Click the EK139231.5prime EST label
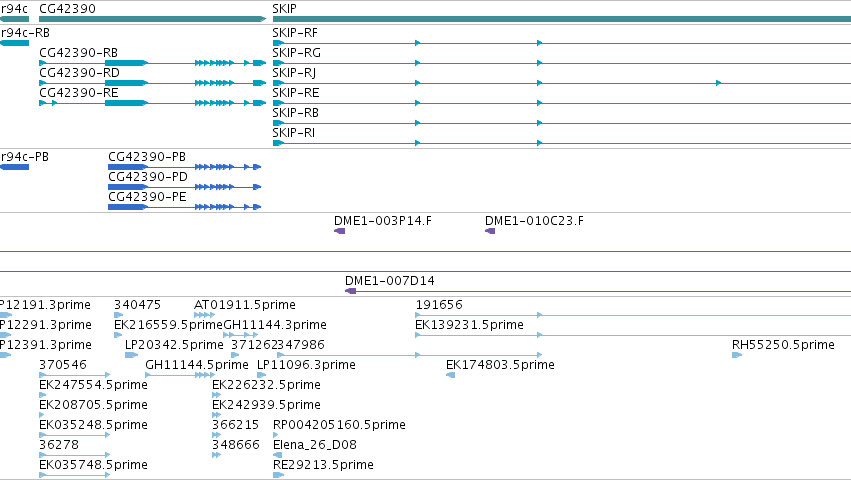The image size is (851, 480). (x=469, y=325)
